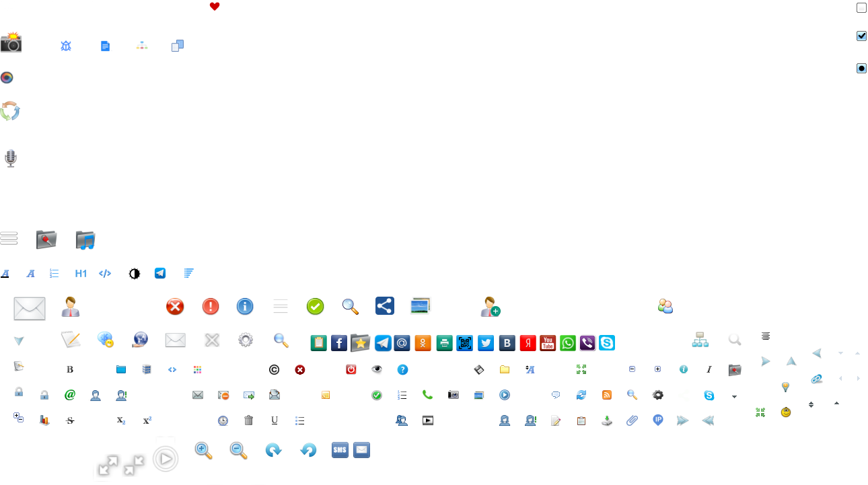This screenshot has height=485, width=868.
Task: Select the radio button under the checkboxes
Action: [x=861, y=69]
